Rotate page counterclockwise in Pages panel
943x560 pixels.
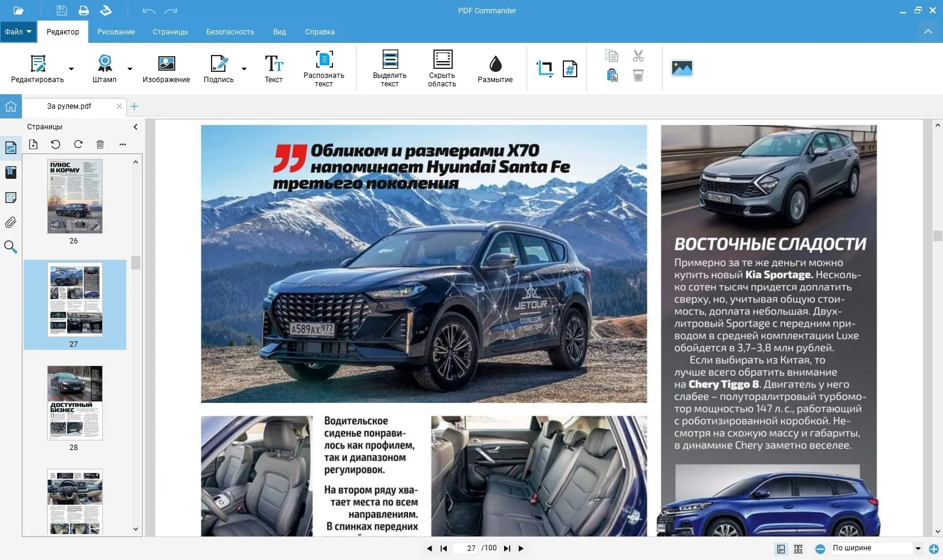(x=56, y=144)
